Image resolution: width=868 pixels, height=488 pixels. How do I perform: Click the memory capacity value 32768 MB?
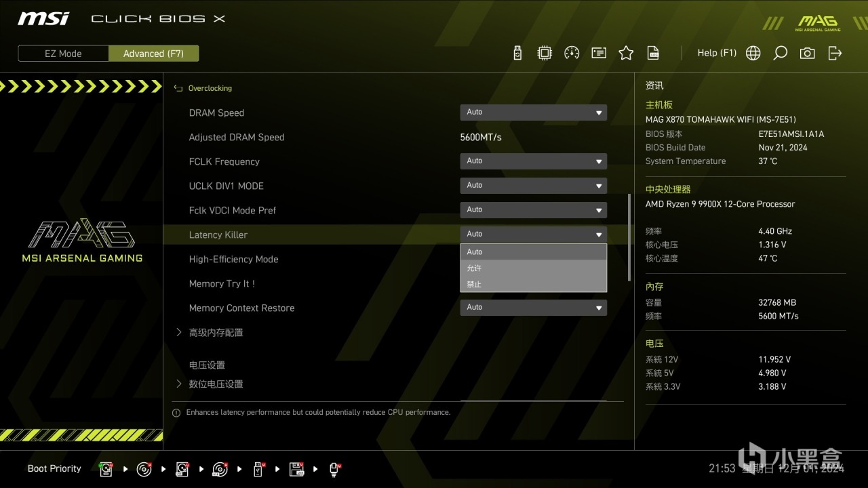pyautogui.click(x=777, y=302)
